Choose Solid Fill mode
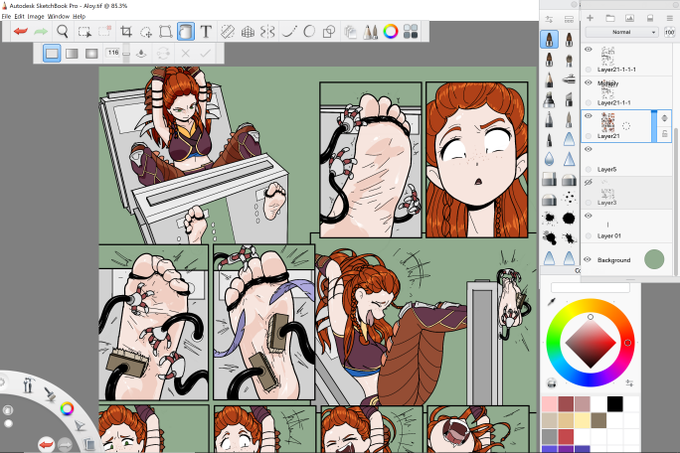 (52, 53)
